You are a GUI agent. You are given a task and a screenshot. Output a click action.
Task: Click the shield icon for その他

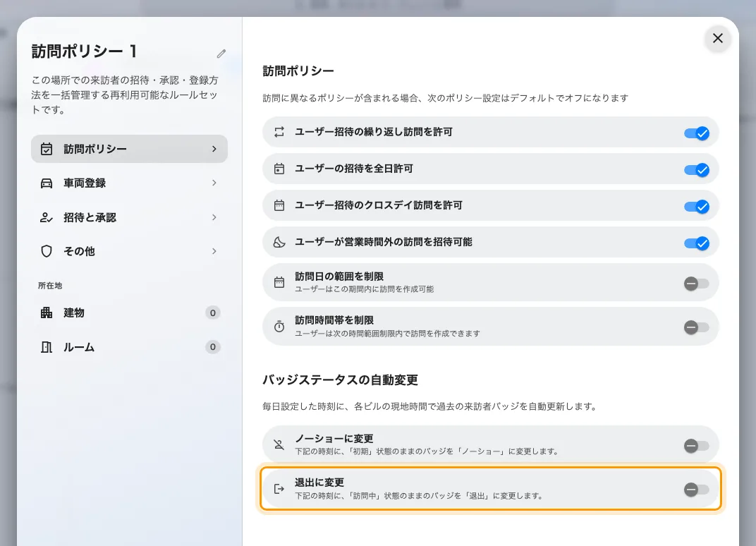(47, 251)
